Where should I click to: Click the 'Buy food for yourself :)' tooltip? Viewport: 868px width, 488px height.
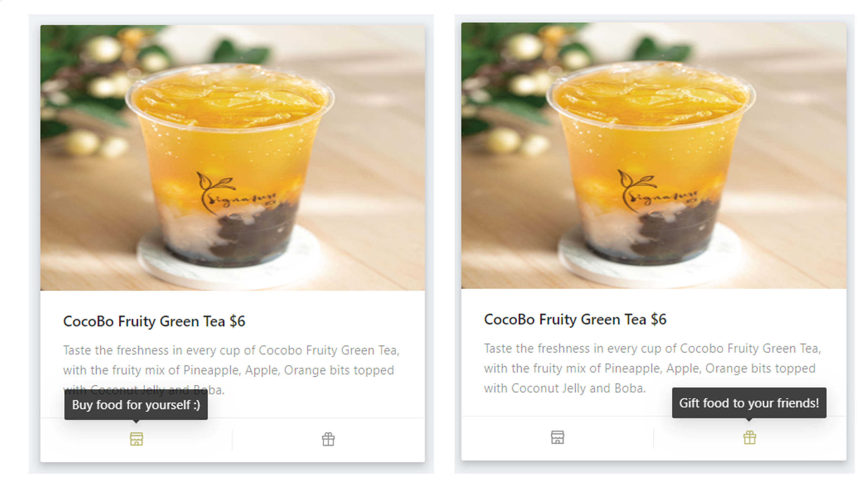(x=136, y=405)
